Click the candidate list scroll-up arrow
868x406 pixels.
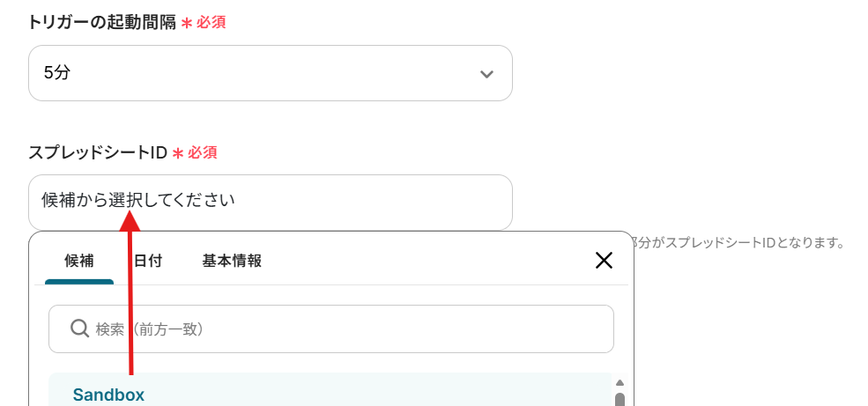tap(620, 383)
